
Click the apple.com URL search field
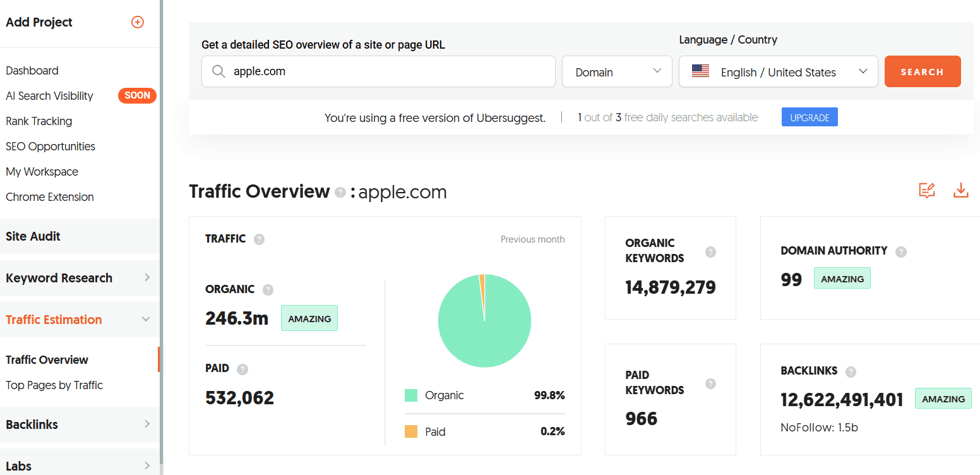coord(379,72)
